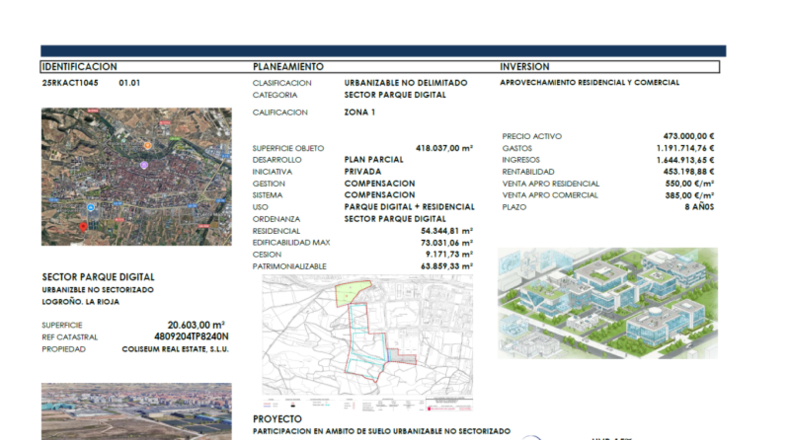This screenshot has width=790, height=440.
Task: Select the text APROVECHAMIENTO RESIDENCIAL Y COMERCIAL
Action: (x=589, y=83)
